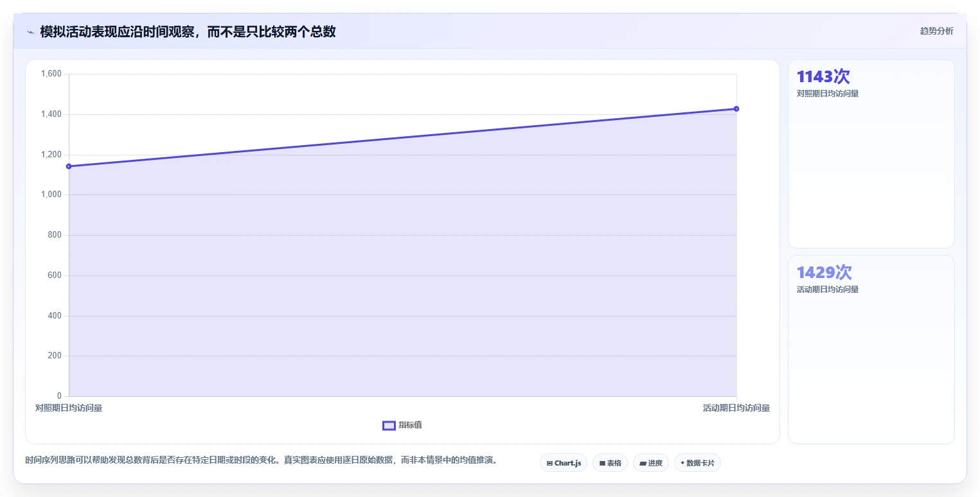Click the x-axis label 活动期日均访问量
The width and height of the screenshot is (980, 497).
pyautogui.click(x=736, y=408)
